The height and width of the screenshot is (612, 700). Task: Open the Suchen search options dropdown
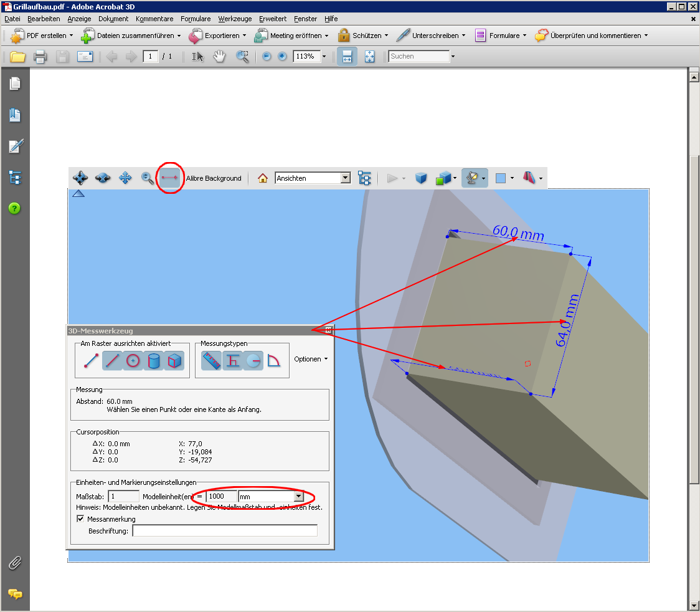pos(453,57)
